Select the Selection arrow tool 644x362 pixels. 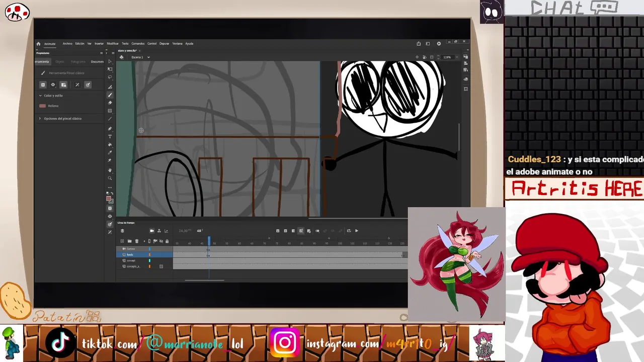coord(110,61)
